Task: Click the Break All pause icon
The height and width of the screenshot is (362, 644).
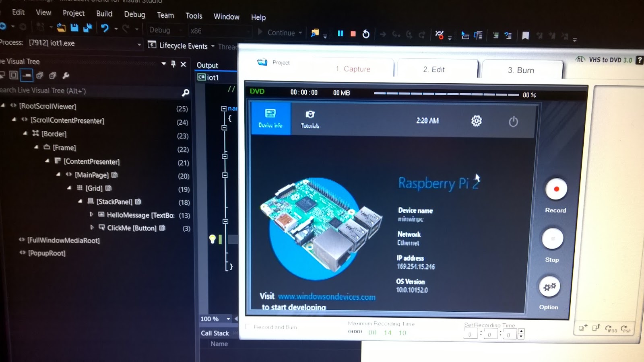Action: tap(340, 33)
